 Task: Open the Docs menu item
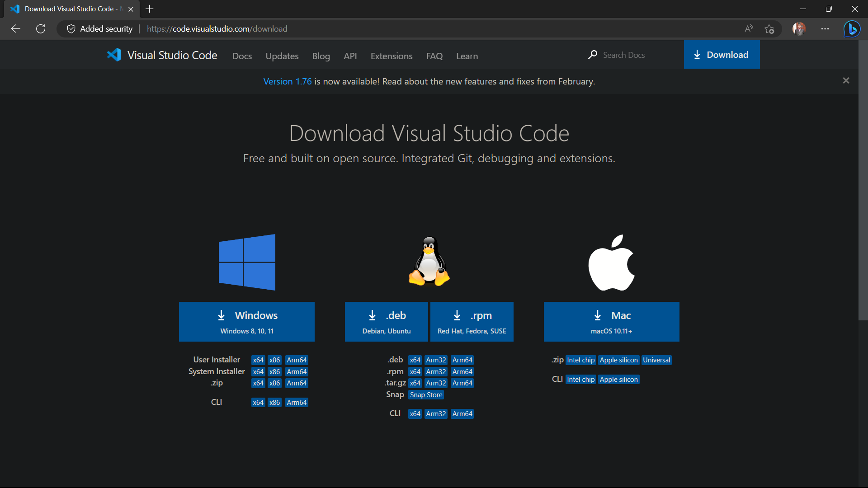242,56
